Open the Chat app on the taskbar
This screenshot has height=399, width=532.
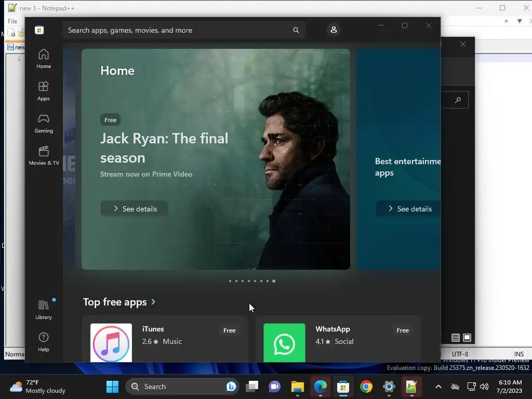[274, 387]
